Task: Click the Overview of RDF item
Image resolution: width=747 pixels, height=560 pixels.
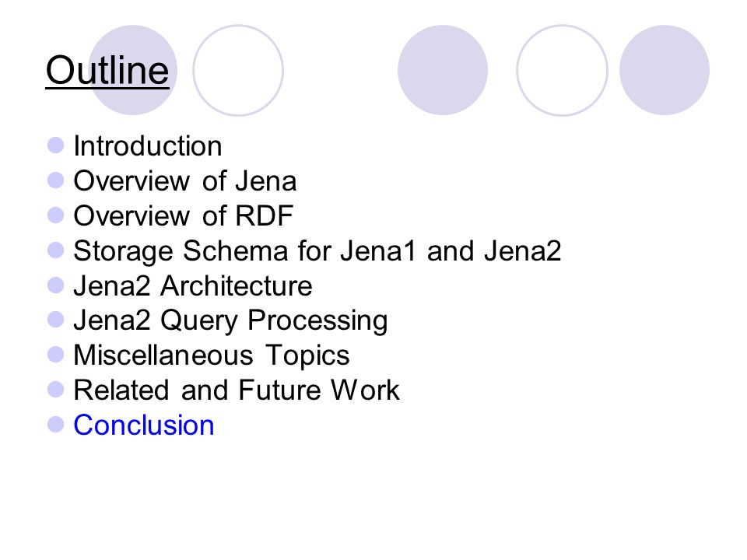Action: tap(183, 215)
